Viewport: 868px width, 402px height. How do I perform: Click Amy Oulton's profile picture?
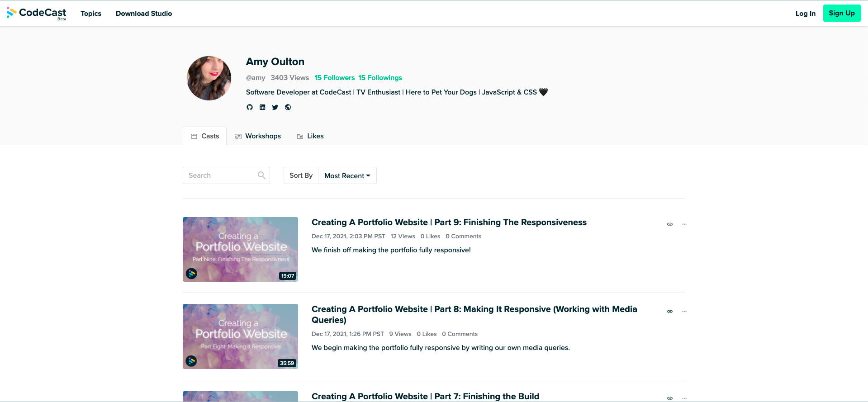[209, 78]
